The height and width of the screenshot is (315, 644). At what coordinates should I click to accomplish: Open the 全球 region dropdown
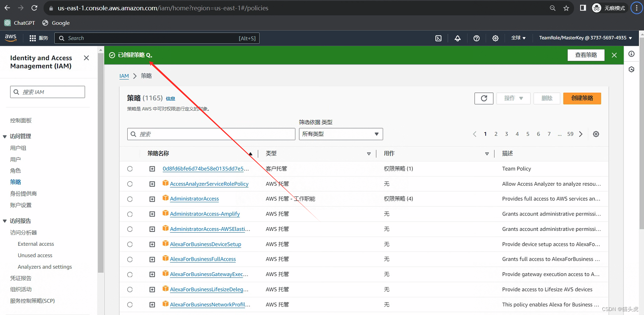518,38
